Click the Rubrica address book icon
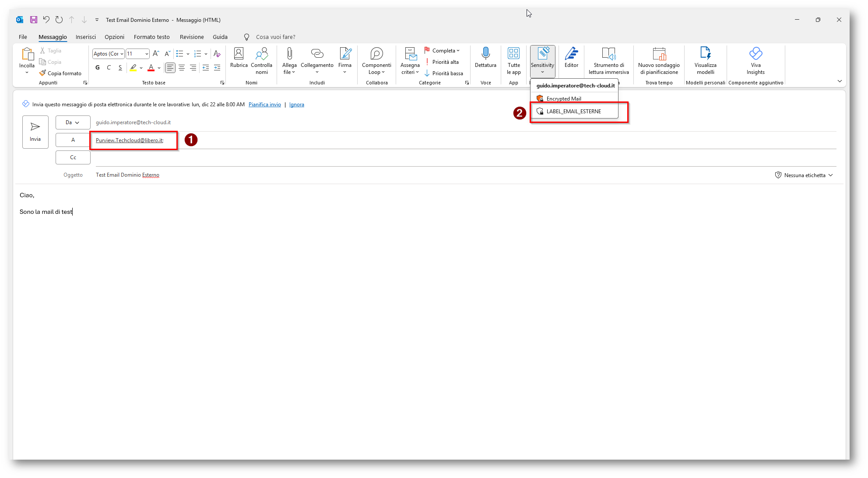The height and width of the screenshot is (478, 868). [x=239, y=54]
